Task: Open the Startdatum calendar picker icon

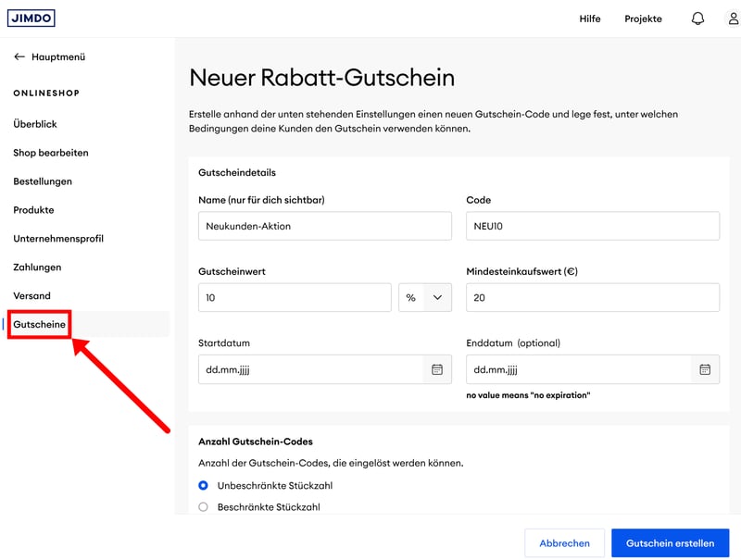Action: point(437,369)
